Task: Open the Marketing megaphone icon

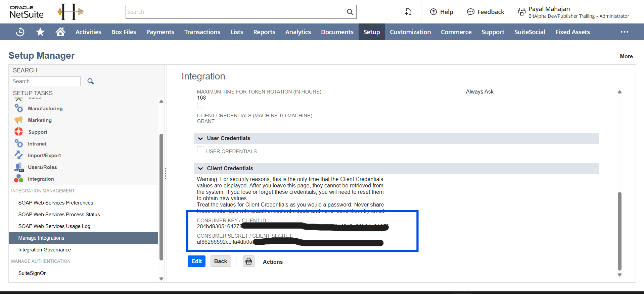Action: tap(19, 120)
